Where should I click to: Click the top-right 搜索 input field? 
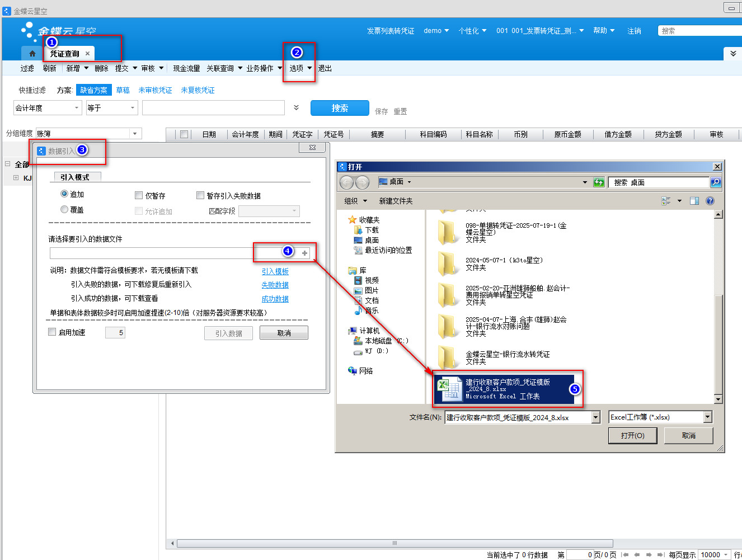click(x=700, y=31)
